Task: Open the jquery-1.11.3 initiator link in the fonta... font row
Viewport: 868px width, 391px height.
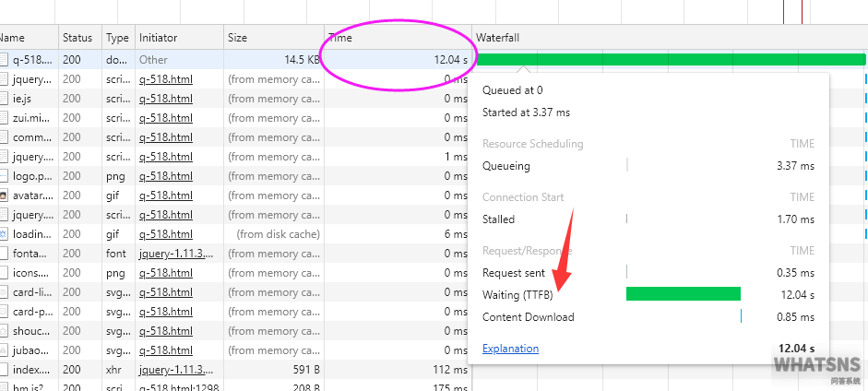Action: pos(176,254)
